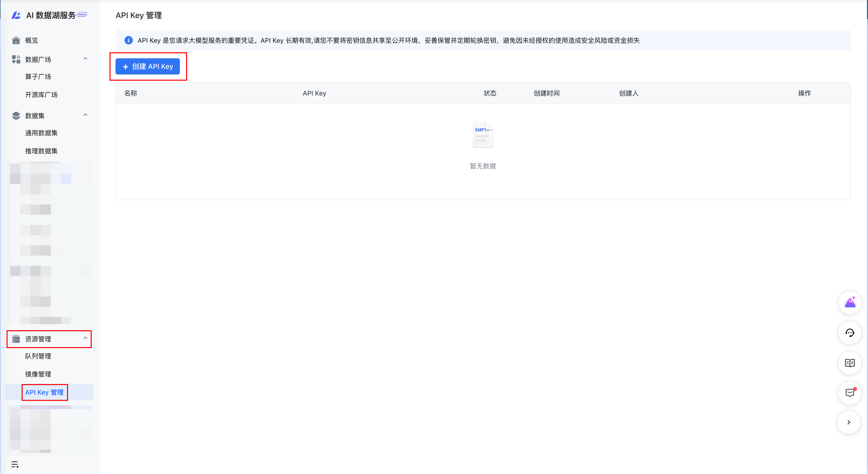
Task: Collapse the floating toolbar arrow button
Action: (848, 422)
